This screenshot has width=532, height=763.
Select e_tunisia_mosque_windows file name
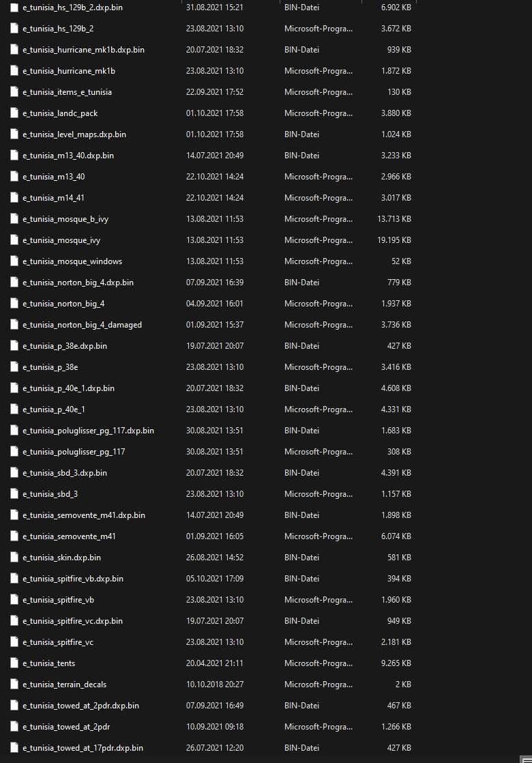[x=72, y=261]
